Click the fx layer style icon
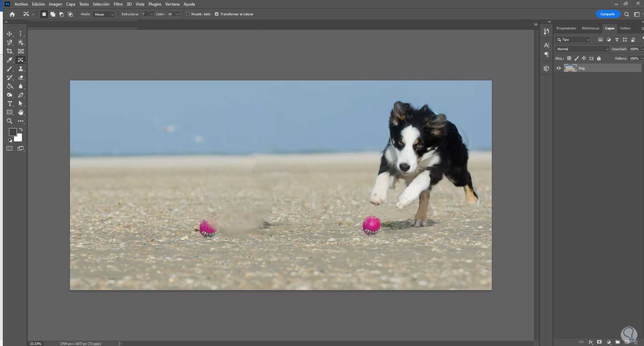 point(591,342)
